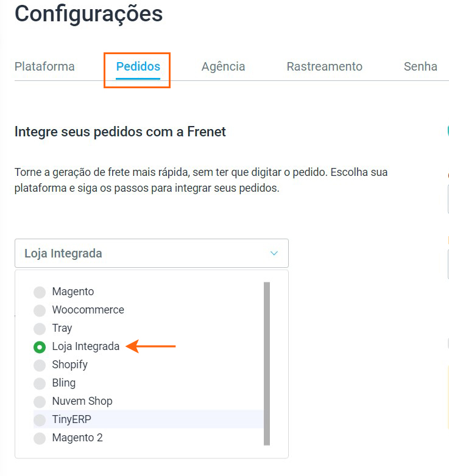The width and height of the screenshot is (449, 476).
Task: Go to the Agência tab
Action: pos(223,66)
